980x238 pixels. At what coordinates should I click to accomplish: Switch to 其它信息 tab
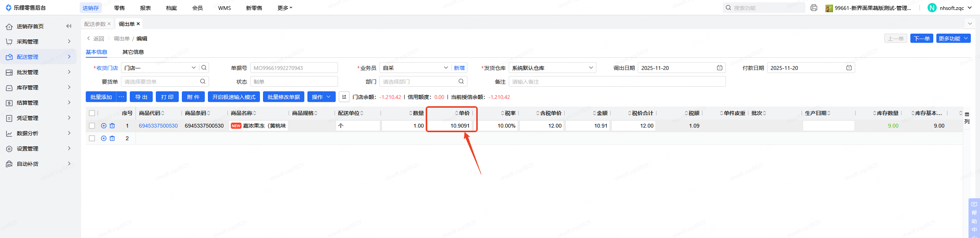(133, 52)
